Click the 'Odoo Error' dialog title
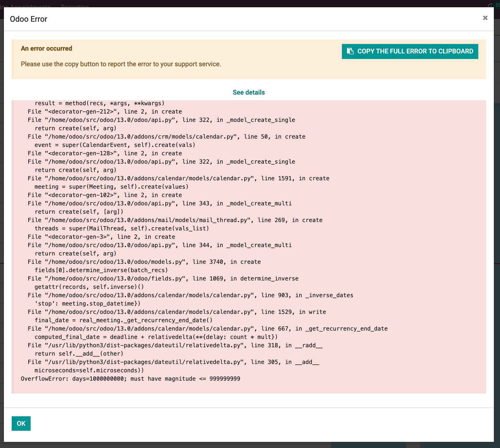 [29, 19]
